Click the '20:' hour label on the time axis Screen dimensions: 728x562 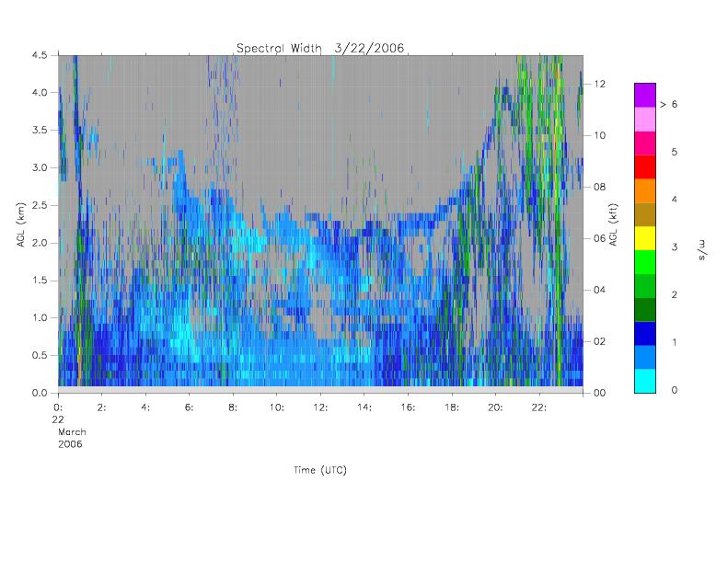point(495,407)
